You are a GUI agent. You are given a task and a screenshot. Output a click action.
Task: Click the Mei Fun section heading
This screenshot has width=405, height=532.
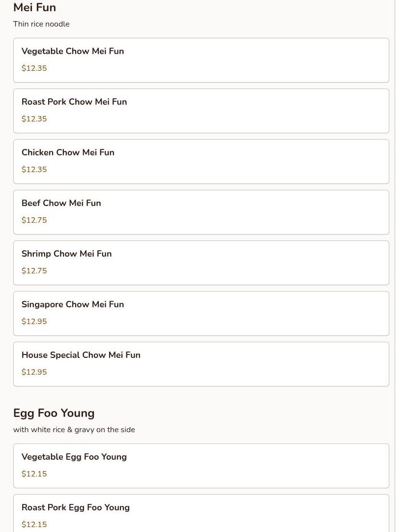coord(34,7)
